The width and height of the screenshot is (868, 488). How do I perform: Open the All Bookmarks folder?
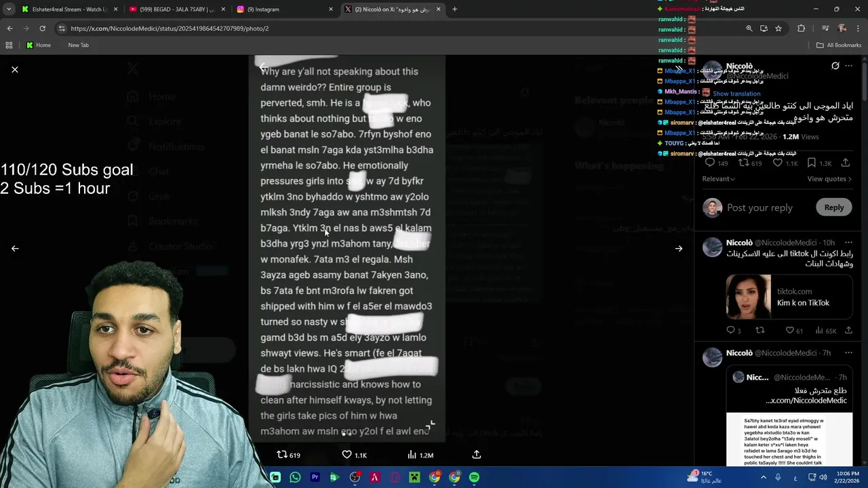839,45
